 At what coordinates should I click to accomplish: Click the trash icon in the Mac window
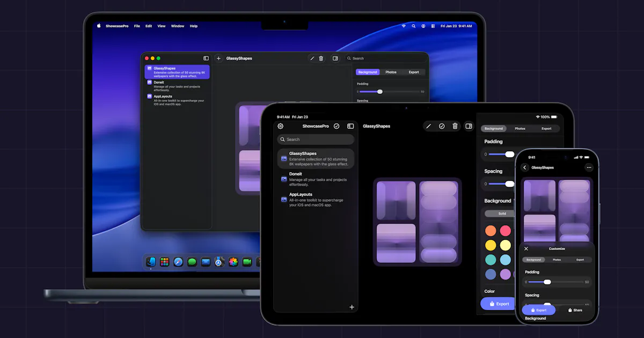coord(321,58)
